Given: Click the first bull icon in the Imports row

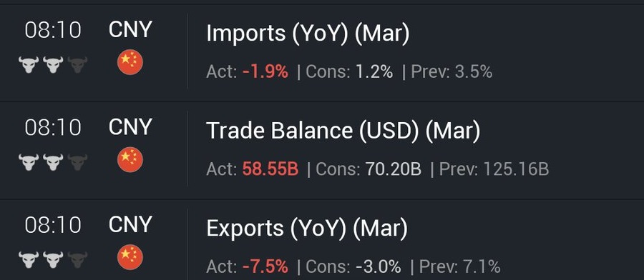Looking at the screenshot, I should 29,65.
